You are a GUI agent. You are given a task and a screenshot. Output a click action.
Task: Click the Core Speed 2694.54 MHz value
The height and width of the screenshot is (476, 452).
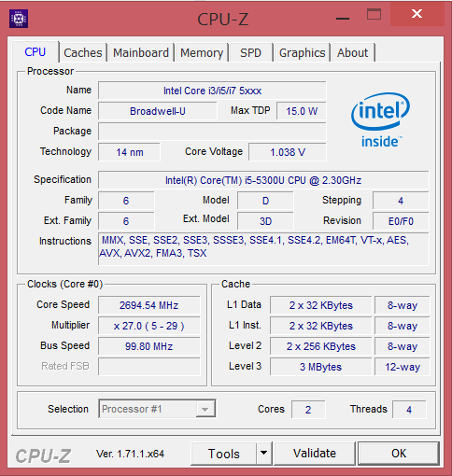click(x=149, y=305)
